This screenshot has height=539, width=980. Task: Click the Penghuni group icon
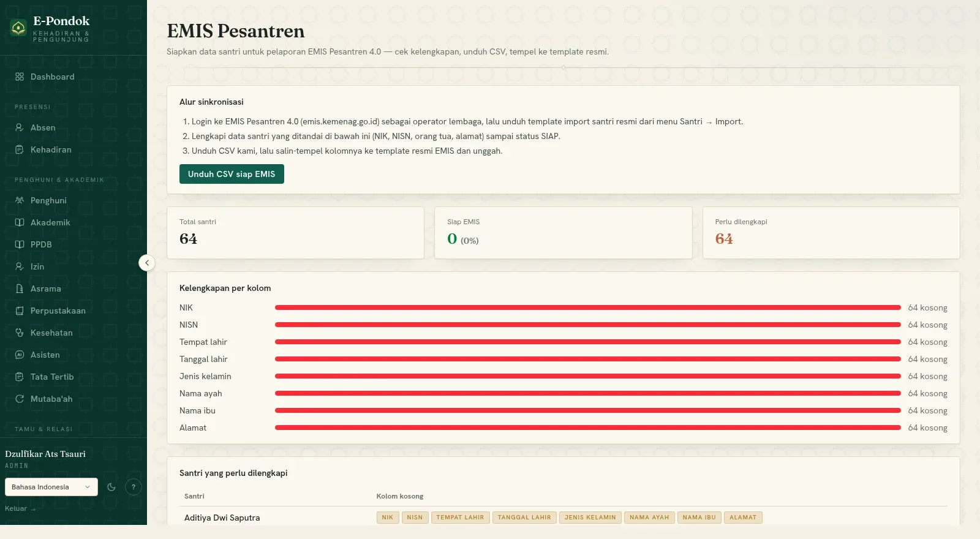(20, 200)
